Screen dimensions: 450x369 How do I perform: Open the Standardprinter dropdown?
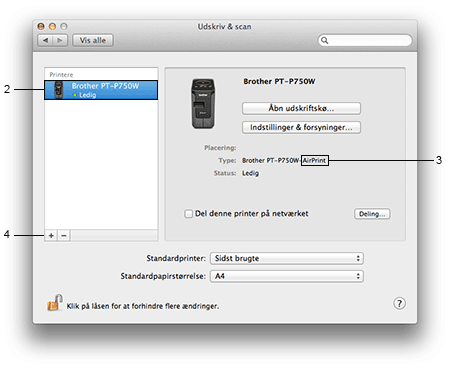click(x=287, y=258)
